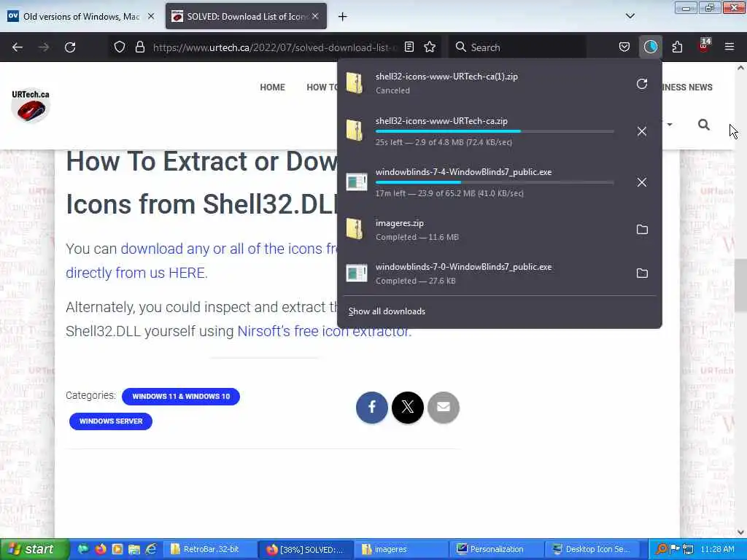
Task: Open Nirsoft's free icon extractor link
Action: 324,331
